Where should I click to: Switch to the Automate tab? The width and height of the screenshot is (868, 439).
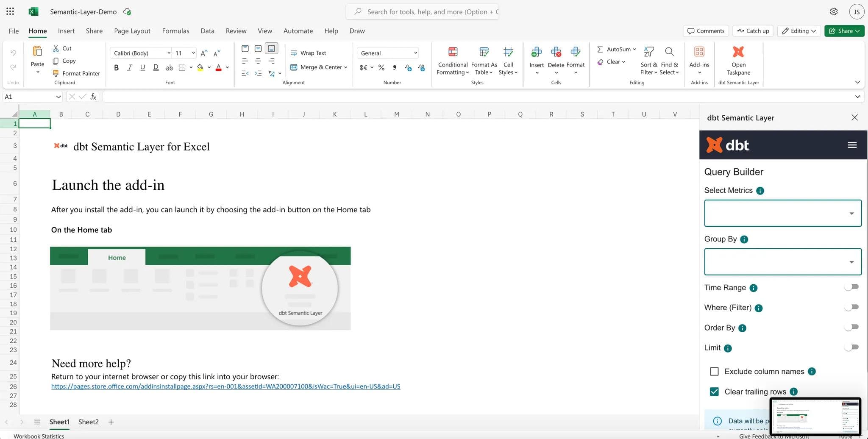click(298, 31)
